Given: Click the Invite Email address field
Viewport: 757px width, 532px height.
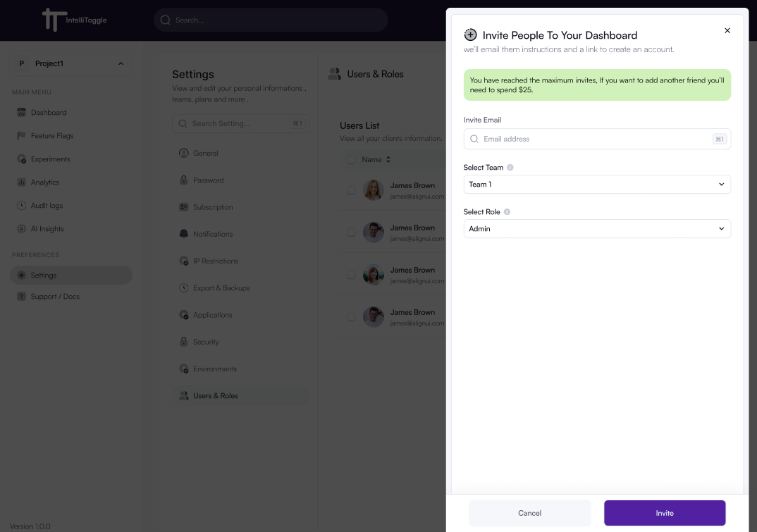Looking at the screenshot, I should click(x=597, y=139).
